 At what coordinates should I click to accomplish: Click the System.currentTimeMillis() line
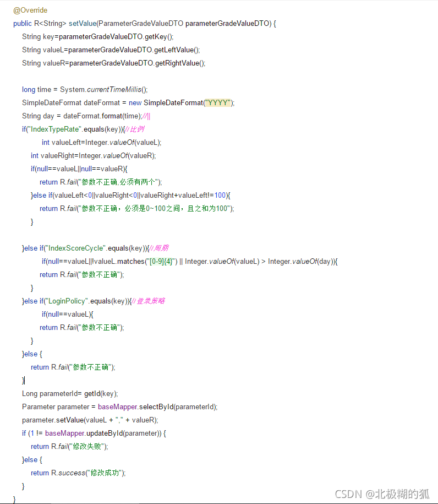click(85, 90)
